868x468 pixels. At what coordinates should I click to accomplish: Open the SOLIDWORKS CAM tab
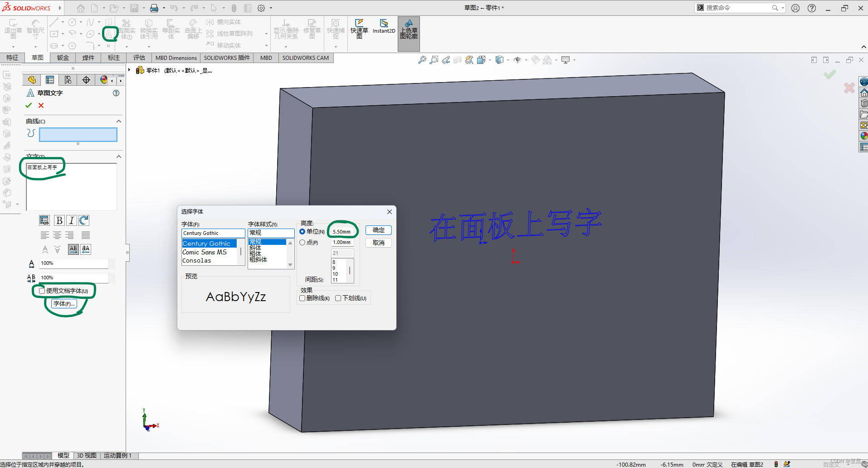[306, 58]
